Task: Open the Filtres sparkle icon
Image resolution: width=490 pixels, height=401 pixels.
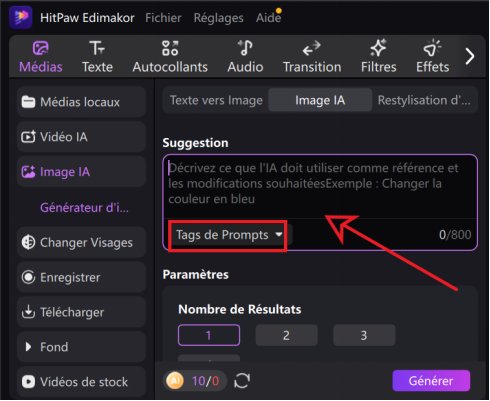Action: pyautogui.click(x=378, y=48)
